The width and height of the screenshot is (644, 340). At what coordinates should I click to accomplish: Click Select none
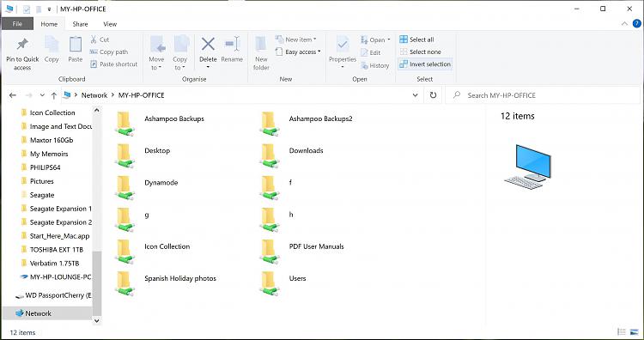pos(420,52)
